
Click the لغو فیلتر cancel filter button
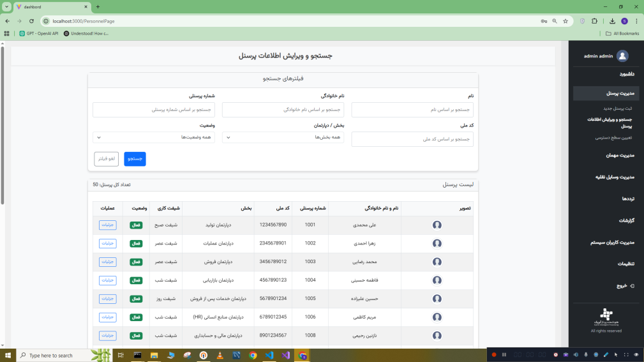[x=106, y=159]
